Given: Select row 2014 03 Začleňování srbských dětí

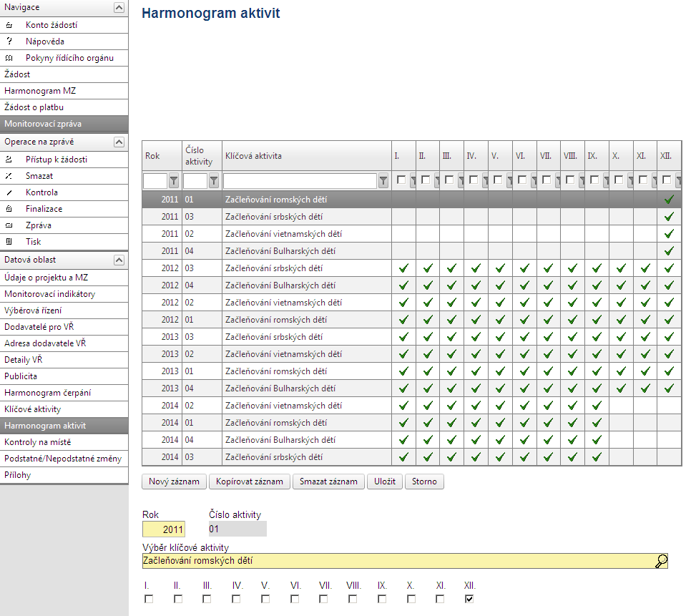Looking at the screenshot, I should coord(411,457).
